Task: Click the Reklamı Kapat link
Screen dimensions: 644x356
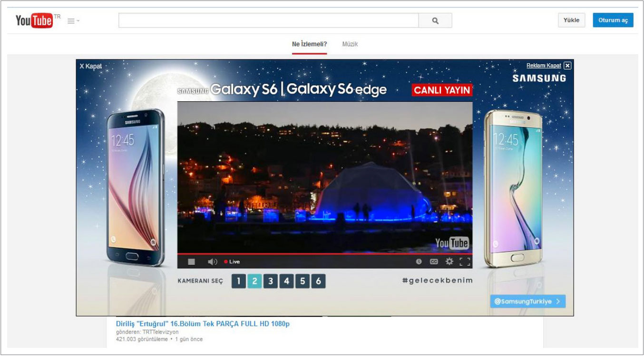Action: (x=544, y=66)
